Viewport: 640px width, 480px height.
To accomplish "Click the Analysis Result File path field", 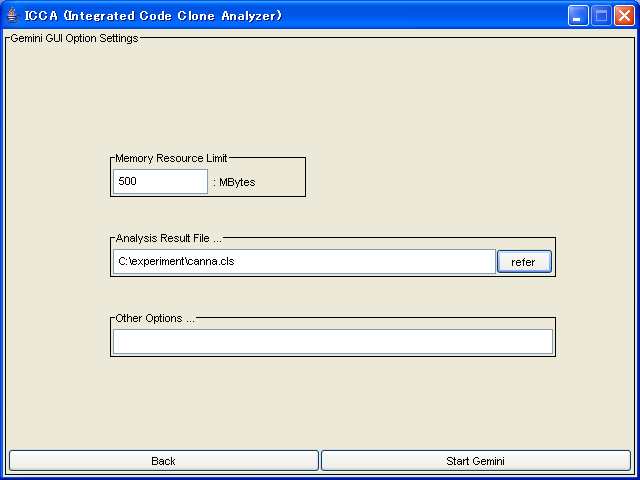I will click(304, 262).
